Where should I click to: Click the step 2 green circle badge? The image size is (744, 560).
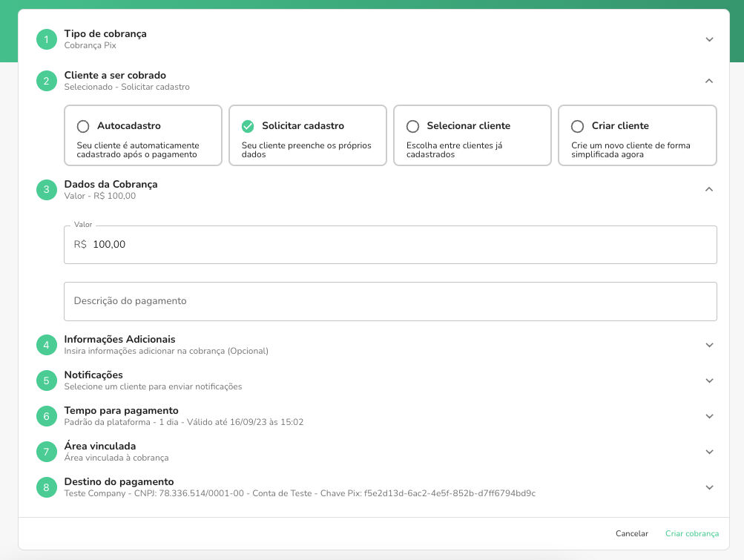47,81
